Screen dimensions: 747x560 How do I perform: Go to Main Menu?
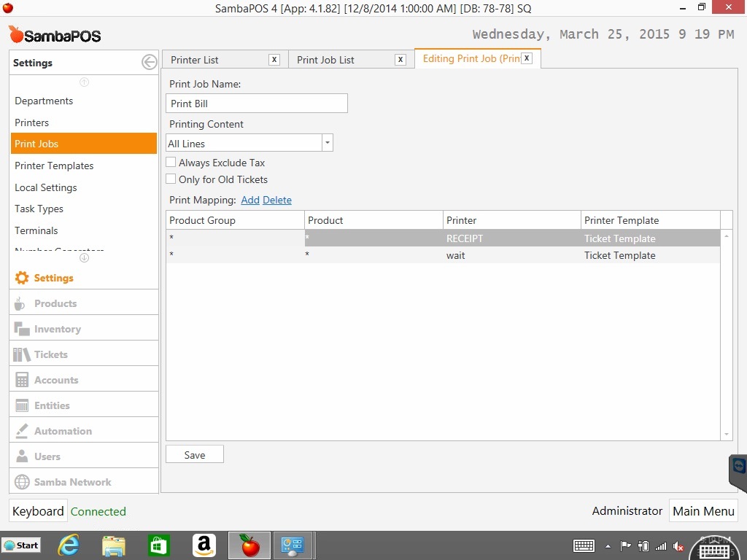(x=703, y=511)
